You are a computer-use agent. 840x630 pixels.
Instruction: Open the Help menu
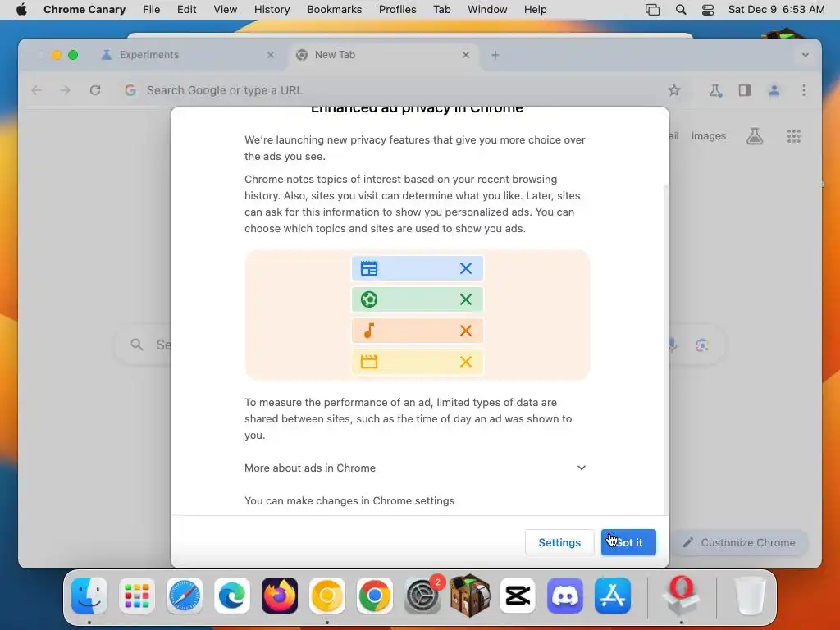(535, 10)
